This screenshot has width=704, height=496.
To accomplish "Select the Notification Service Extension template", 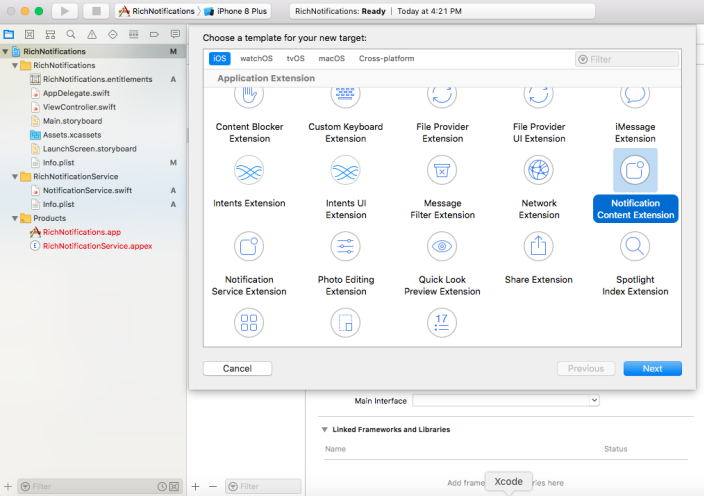I will pyautogui.click(x=249, y=264).
